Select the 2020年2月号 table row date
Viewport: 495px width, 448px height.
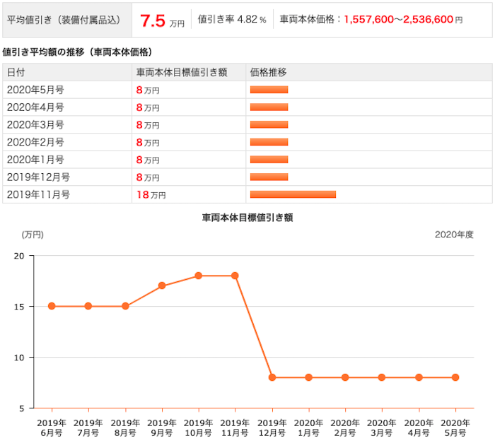(35, 142)
